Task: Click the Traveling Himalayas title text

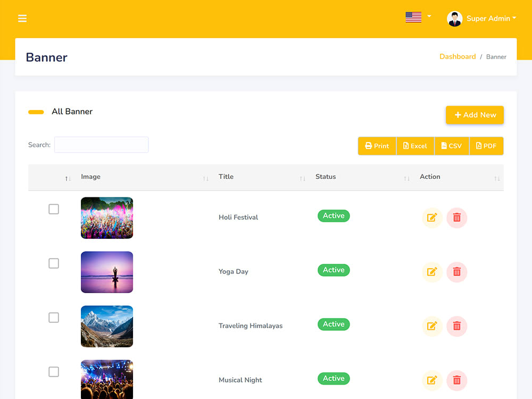Action: click(x=251, y=326)
